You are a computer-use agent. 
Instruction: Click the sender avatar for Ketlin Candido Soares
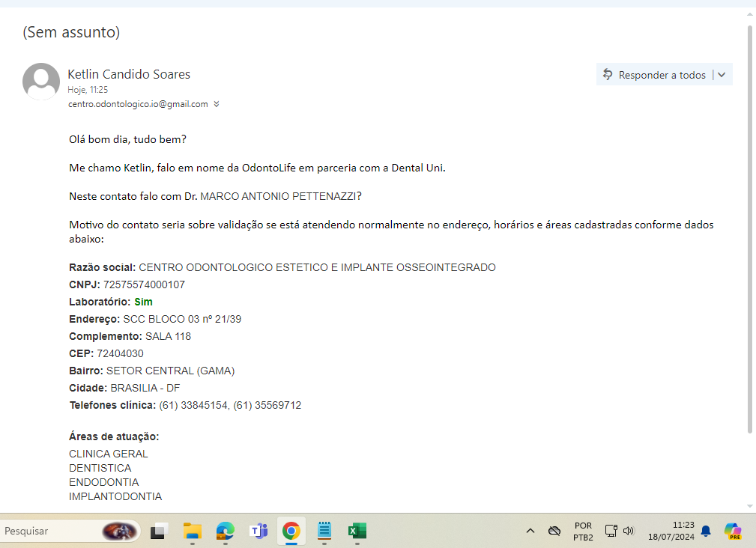coord(41,82)
